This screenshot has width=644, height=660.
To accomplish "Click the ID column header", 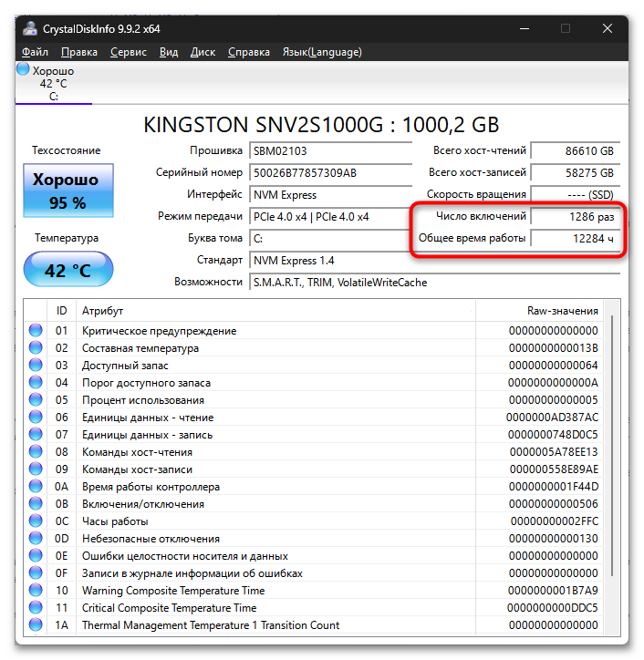I will pos(61,311).
